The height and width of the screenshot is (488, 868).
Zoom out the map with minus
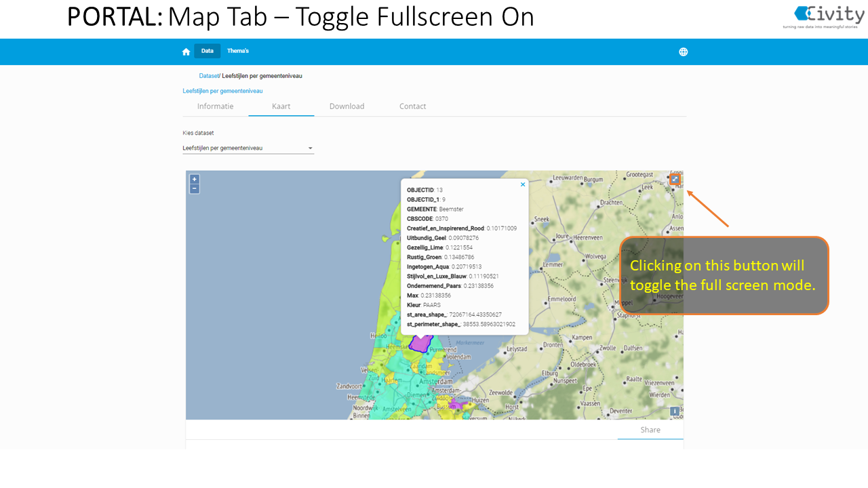[x=195, y=188]
